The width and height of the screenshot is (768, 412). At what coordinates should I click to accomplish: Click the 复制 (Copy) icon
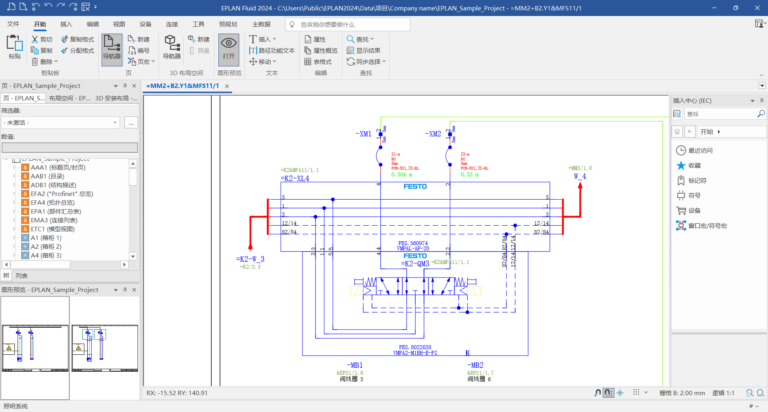click(34, 50)
